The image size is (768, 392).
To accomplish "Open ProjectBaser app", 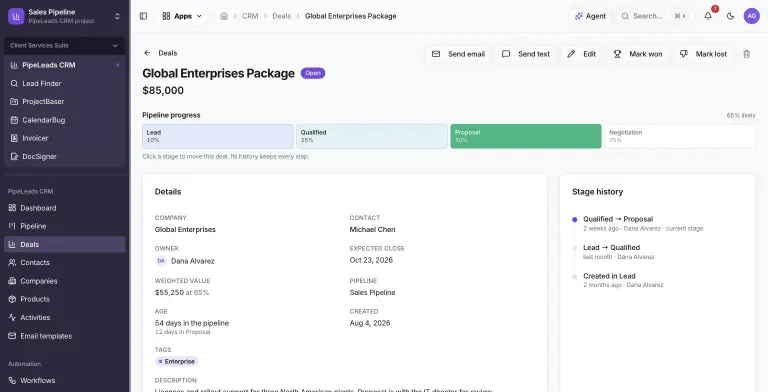I will coord(65,101).
